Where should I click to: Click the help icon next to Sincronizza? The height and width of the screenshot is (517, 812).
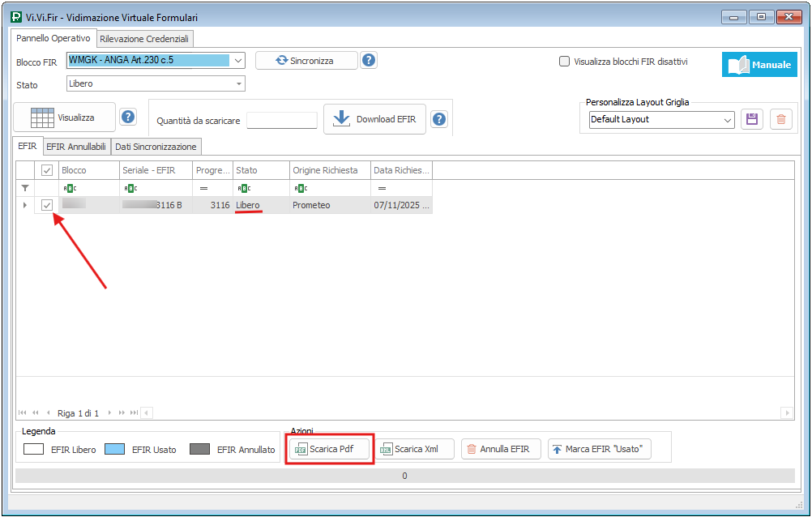pyautogui.click(x=369, y=60)
